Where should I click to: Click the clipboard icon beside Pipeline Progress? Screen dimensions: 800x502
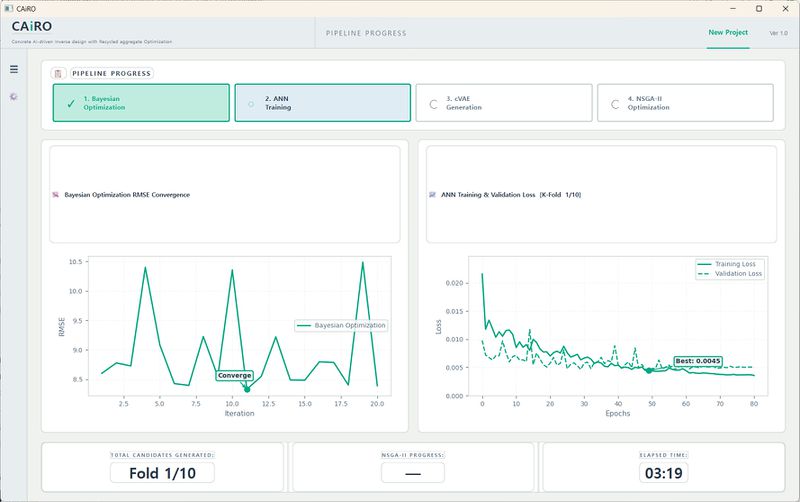click(58, 73)
